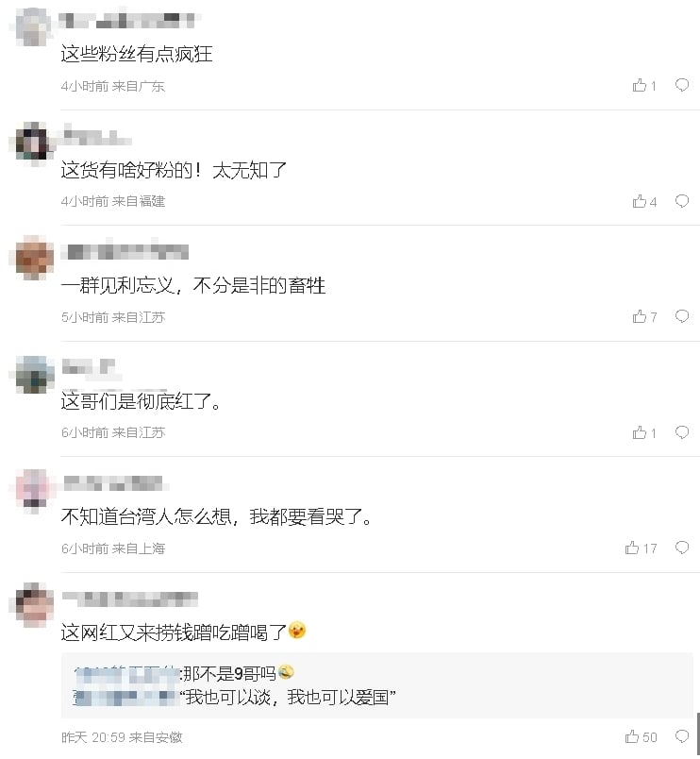
Task: Expand replies under "这哥们是彻底红了"
Action: click(681, 432)
